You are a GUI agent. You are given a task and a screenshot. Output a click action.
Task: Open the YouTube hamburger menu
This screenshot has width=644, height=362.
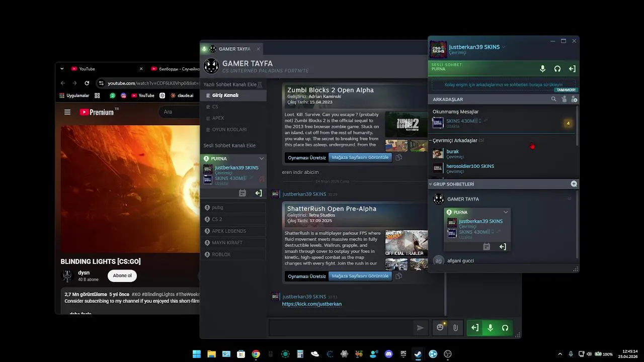(x=67, y=112)
